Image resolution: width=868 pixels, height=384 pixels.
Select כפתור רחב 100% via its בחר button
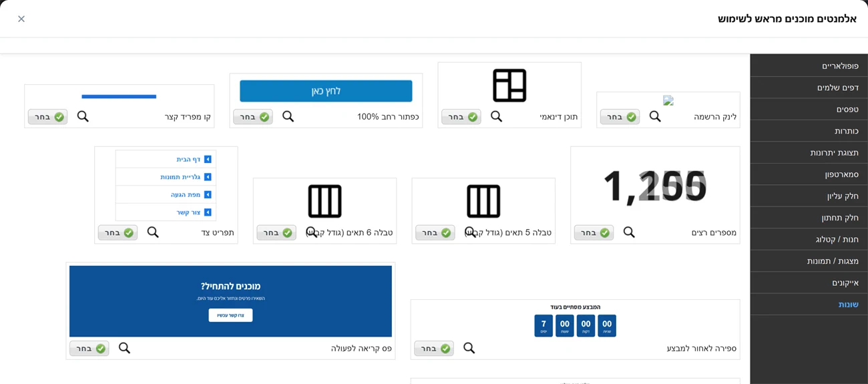pos(252,117)
